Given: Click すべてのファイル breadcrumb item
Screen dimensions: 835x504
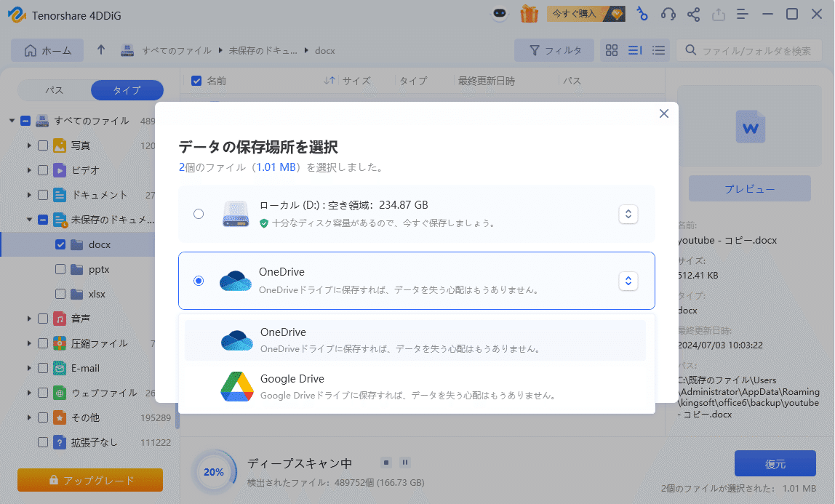Looking at the screenshot, I should [176, 51].
